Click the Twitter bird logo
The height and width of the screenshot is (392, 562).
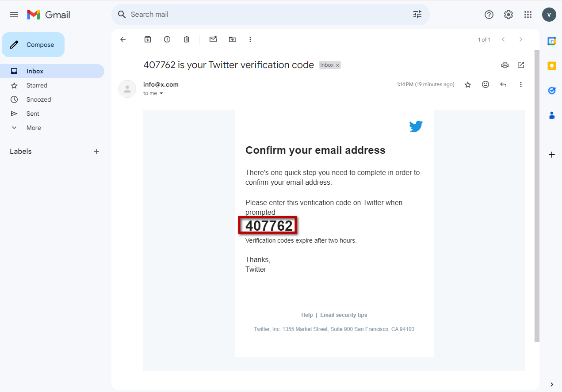coord(416,126)
